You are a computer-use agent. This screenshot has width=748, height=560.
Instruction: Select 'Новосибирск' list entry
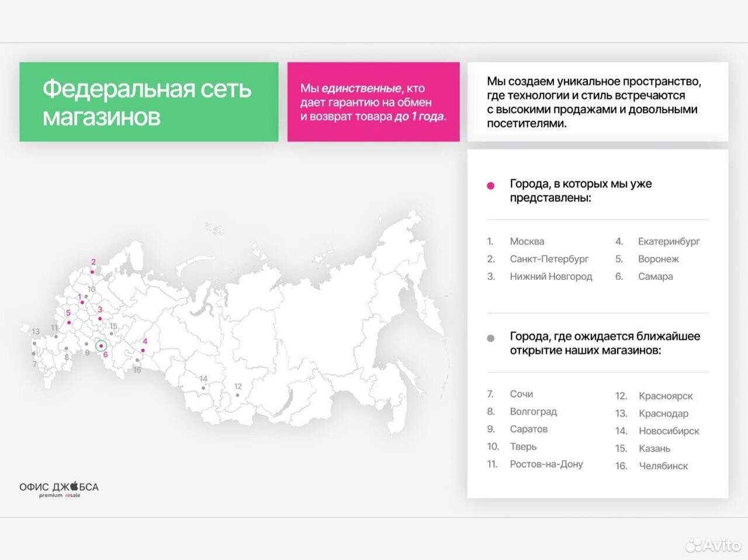tap(669, 431)
